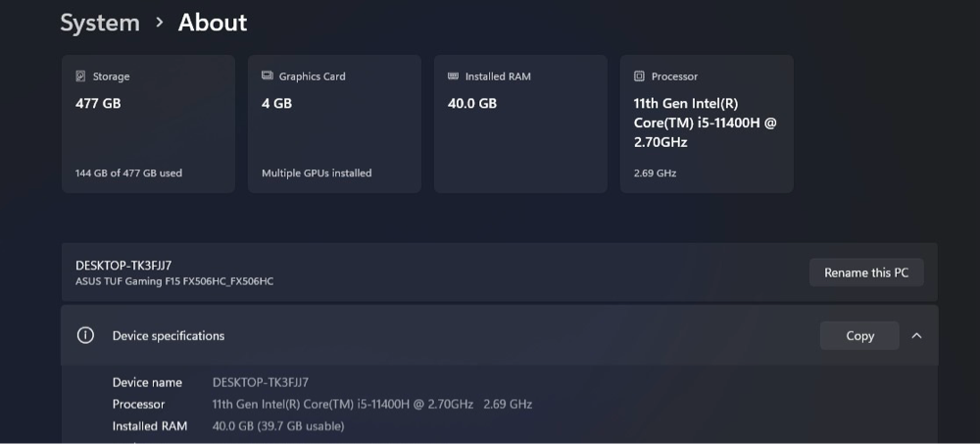Click the Device specifications header label
The height and width of the screenshot is (444, 980).
169,335
